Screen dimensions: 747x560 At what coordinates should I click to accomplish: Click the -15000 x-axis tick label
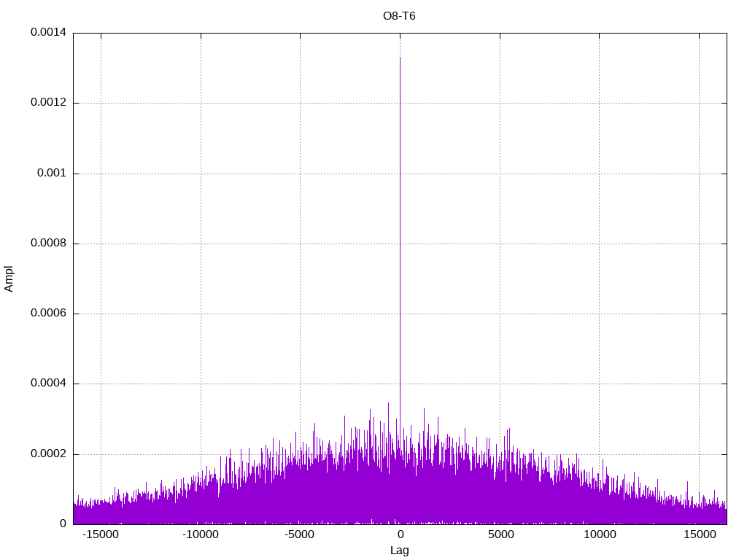click(101, 534)
